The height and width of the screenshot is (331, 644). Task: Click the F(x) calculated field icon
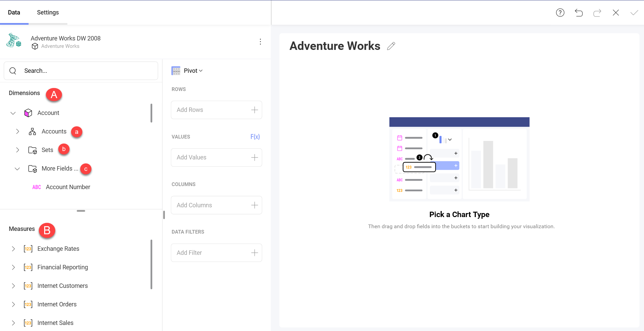255,137
